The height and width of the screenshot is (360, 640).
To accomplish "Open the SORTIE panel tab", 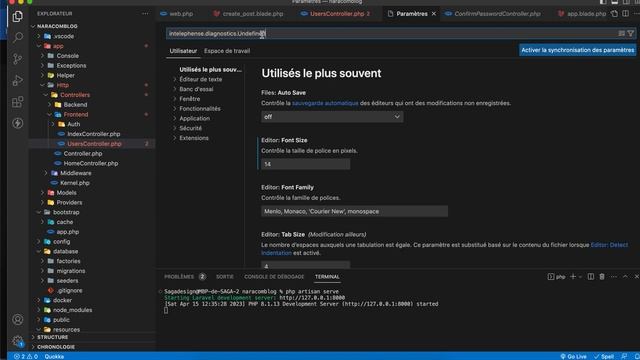I will (x=224, y=277).
